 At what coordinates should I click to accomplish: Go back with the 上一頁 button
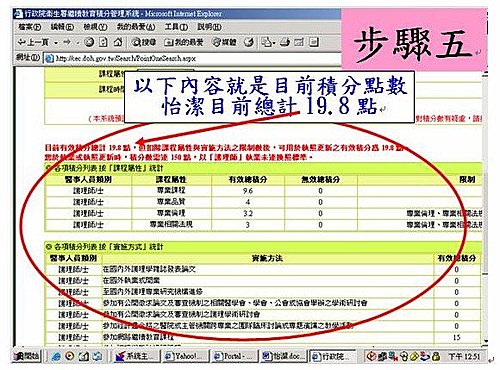[34, 42]
